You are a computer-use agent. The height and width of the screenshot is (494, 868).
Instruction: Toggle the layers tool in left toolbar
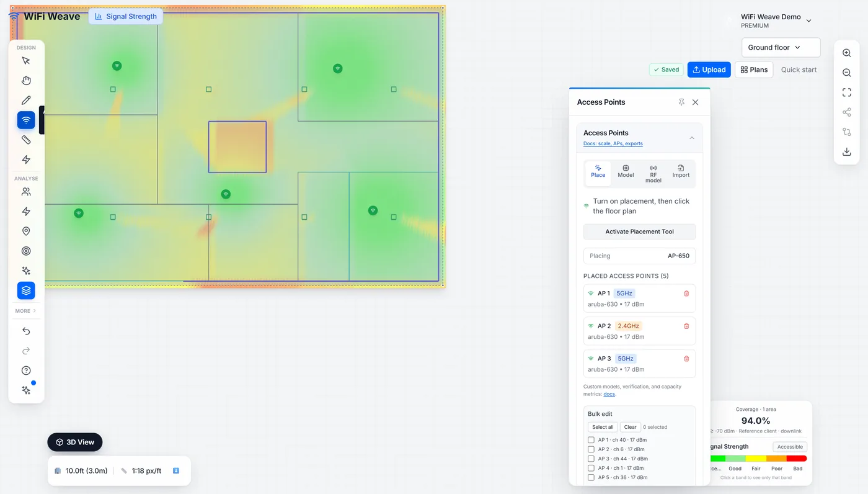(26, 290)
